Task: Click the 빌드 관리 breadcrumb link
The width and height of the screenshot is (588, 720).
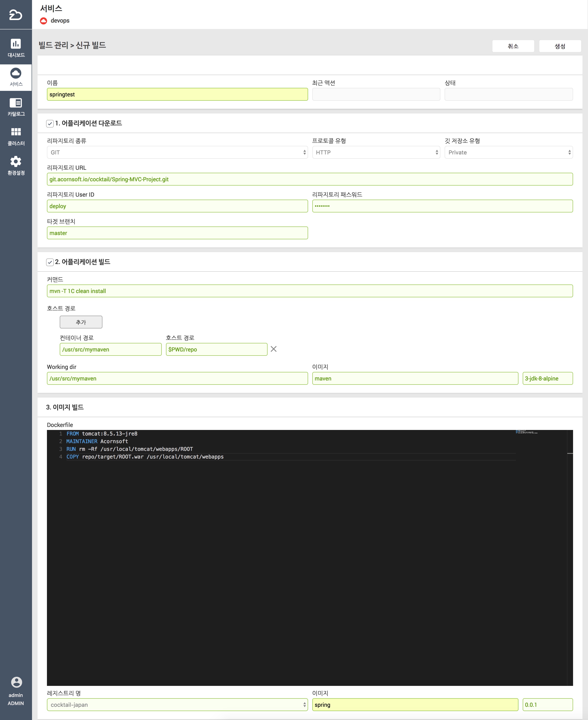Action: click(54, 45)
